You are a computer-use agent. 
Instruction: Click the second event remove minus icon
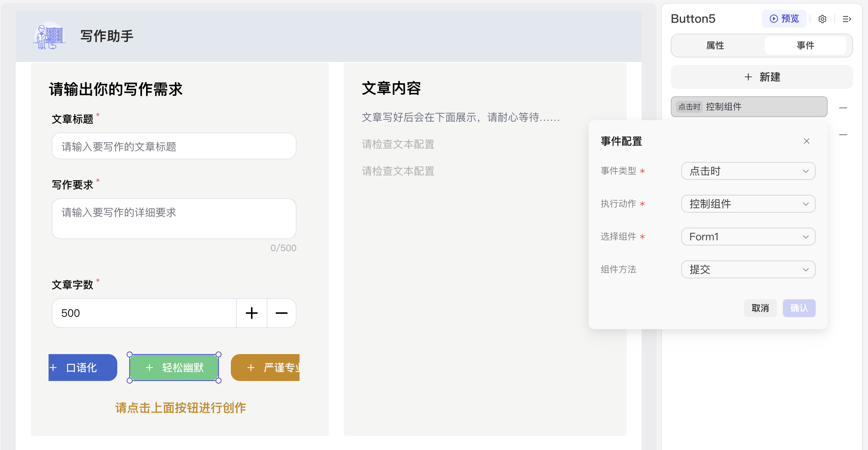843,135
